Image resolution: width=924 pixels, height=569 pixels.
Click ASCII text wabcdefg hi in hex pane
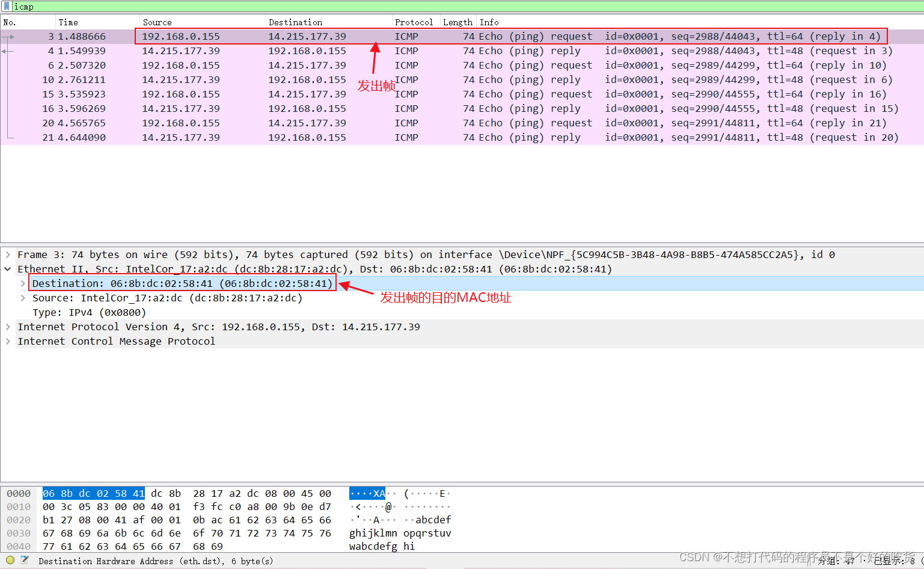pos(382,547)
